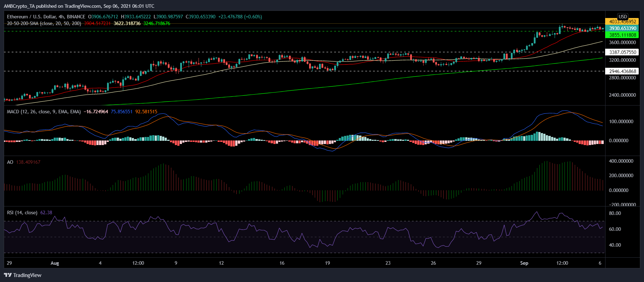Screen dimensions: 644x282
Task: Click the 3387.057550 horizontal line price label
Action: click(x=622, y=52)
